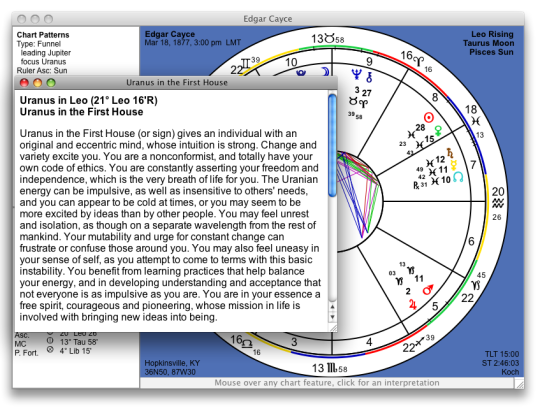Click the resize grip of the interpretation window
This screenshot has height=411, width=540.
tap(333, 328)
